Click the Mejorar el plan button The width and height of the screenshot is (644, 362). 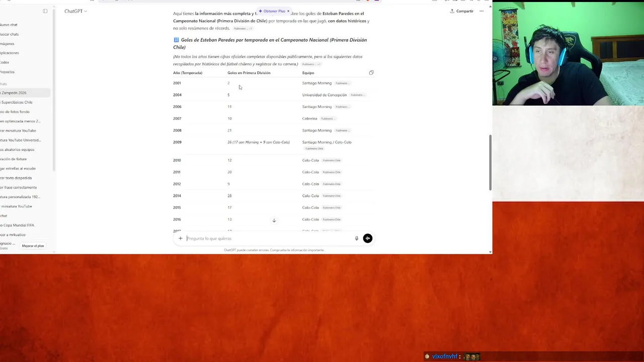coord(33,246)
